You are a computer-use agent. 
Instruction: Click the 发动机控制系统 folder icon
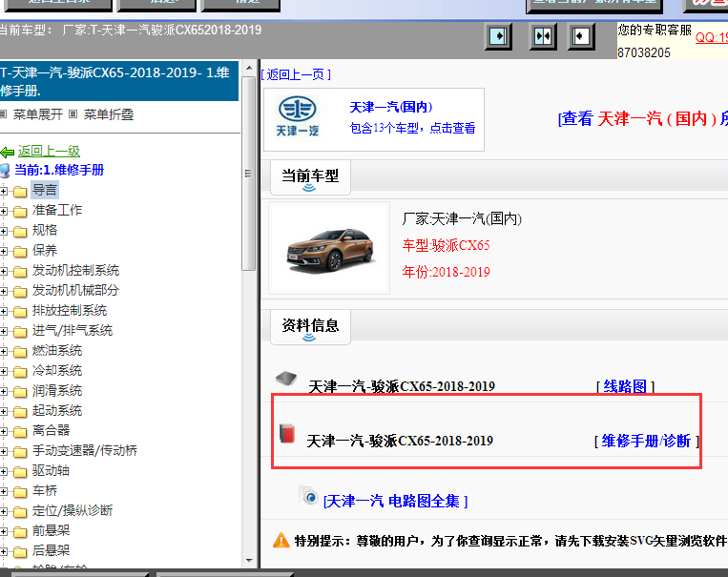20,272
